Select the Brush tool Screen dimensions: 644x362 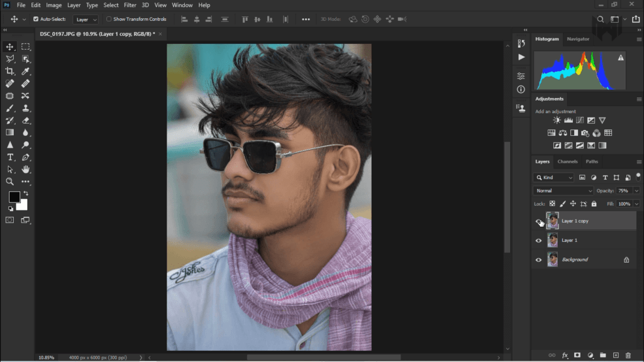[10, 108]
